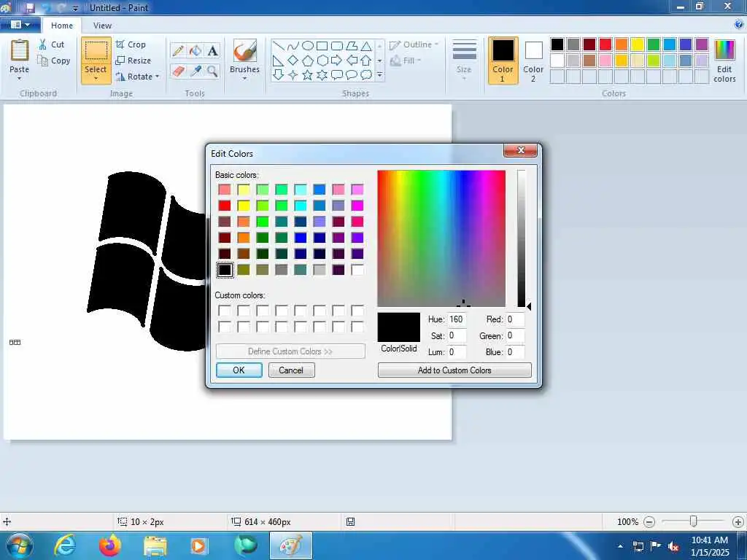
Task: Select the Pencil tool
Action: point(178,50)
